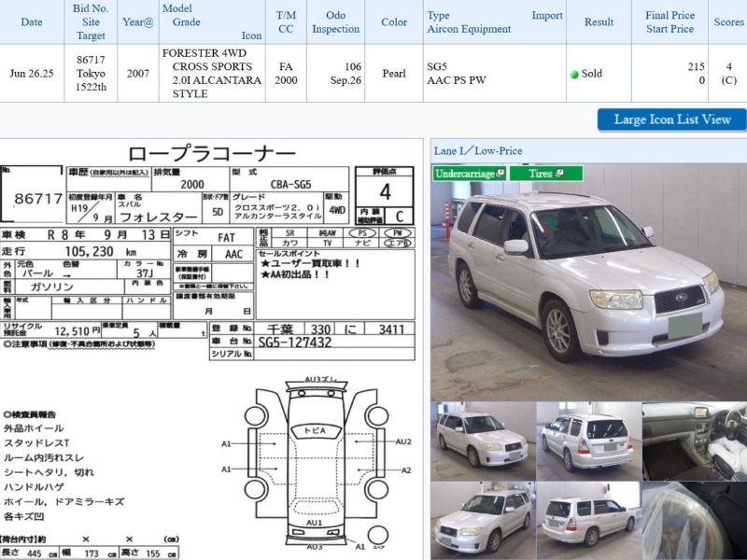Open the steering wheel close-up thumbnail
Screen dimensions: 747x560
pyautogui.click(x=695, y=521)
